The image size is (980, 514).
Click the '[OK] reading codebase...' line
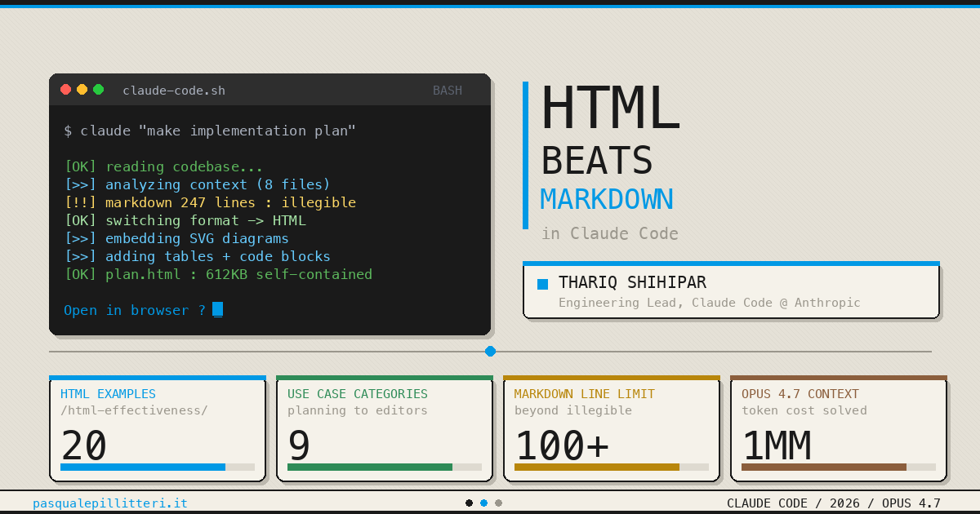pos(163,166)
